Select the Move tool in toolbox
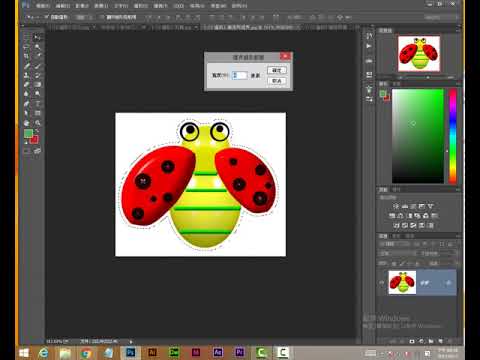 point(37,37)
